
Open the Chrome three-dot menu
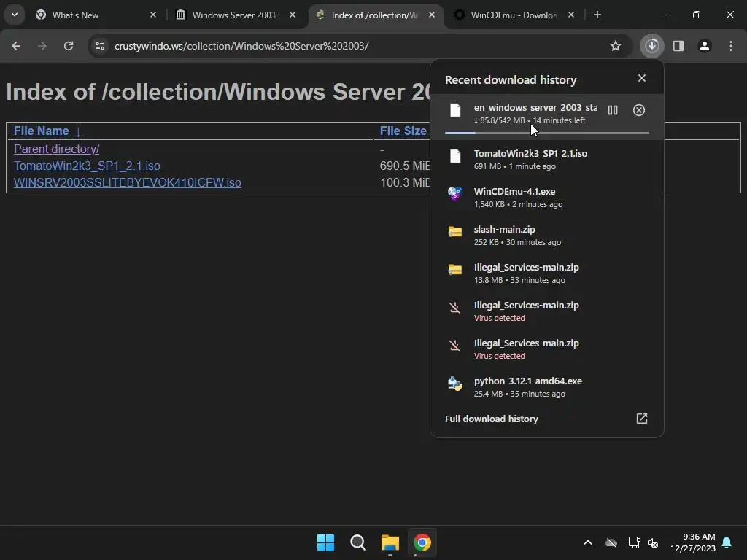point(731,46)
